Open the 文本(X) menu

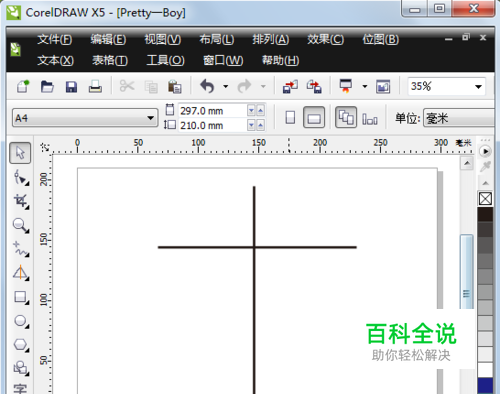pyautogui.click(x=55, y=60)
